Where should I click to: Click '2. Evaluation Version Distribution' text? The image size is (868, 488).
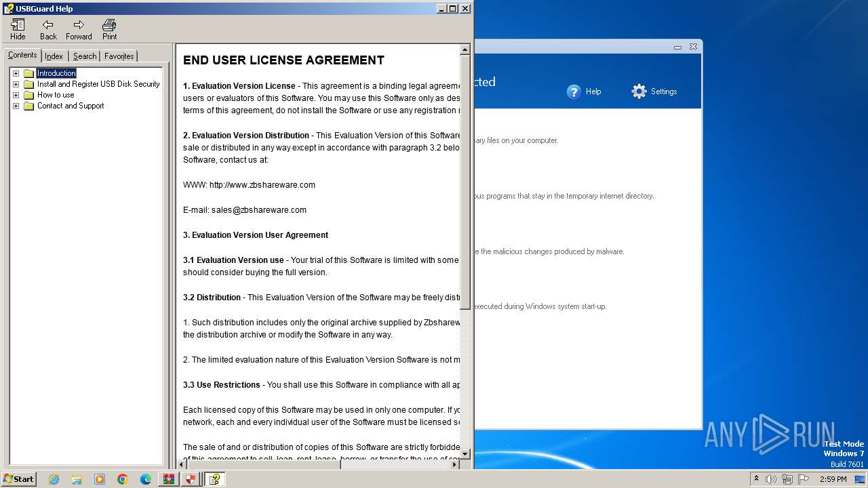(246, 136)
